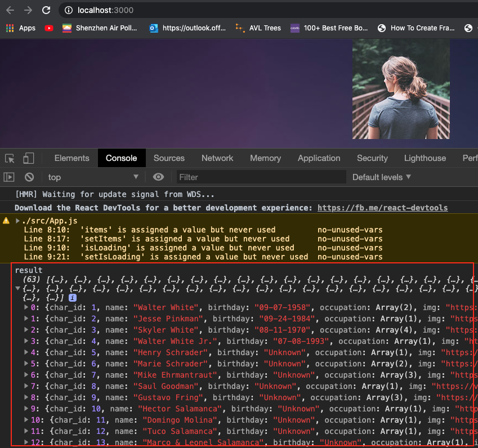The width and height of the screenshot is (478, 448).
Task: Switch to the Elements tab
Action: click(x=72, y=158)
